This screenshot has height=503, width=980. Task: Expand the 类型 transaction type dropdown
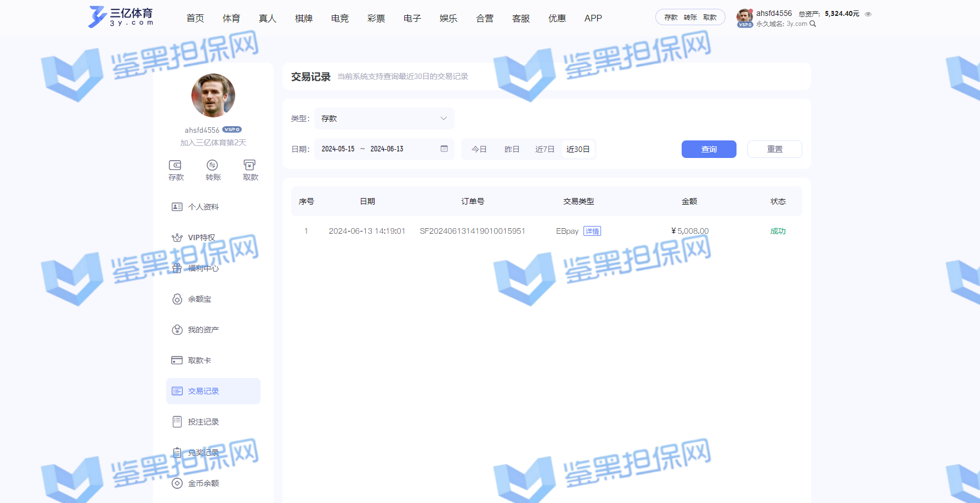pos(384,118)
